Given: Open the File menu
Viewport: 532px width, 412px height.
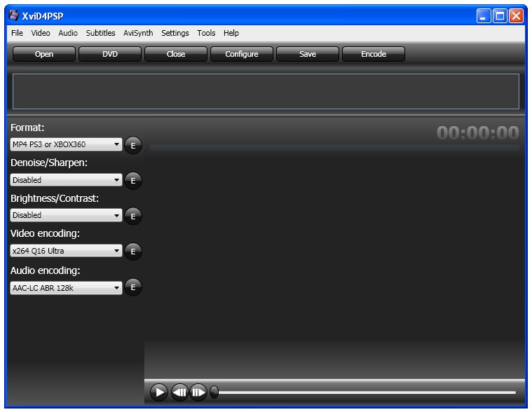Looking at the screenshot, I should click(x=17, y=33).
